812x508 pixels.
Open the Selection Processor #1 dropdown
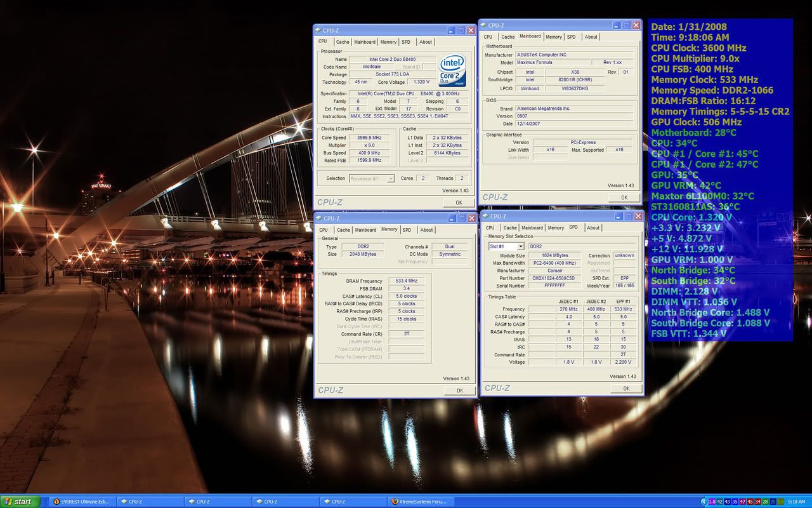pos(372,178)
